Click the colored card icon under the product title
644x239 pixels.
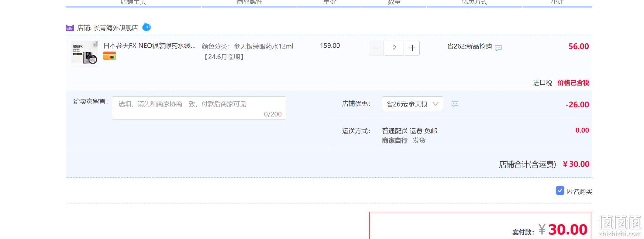pos(109,56)
